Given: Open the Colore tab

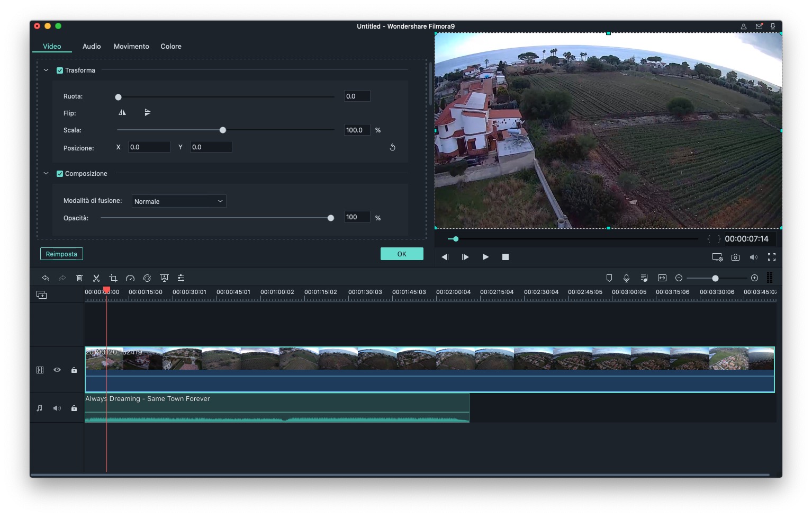Looking at the screenshot, I should click(x=170, y=46).
